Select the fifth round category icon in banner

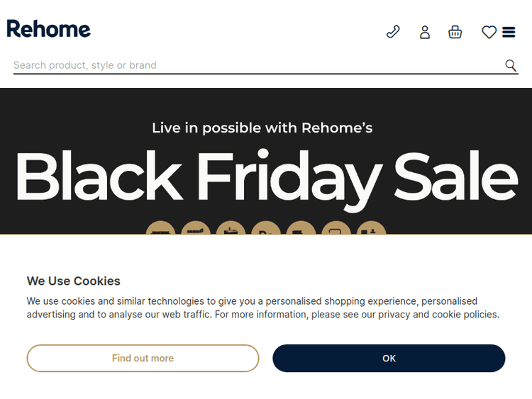[x=301, y=229]
